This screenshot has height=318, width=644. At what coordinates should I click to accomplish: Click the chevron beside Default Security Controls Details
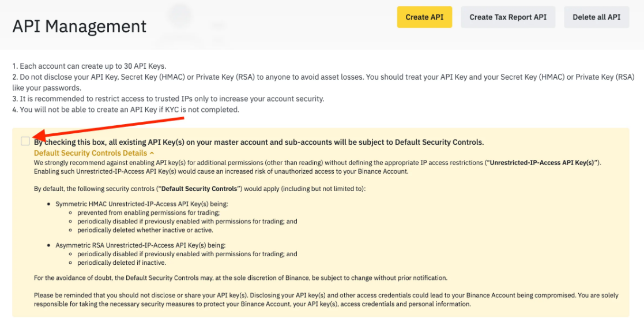point(152,153)
